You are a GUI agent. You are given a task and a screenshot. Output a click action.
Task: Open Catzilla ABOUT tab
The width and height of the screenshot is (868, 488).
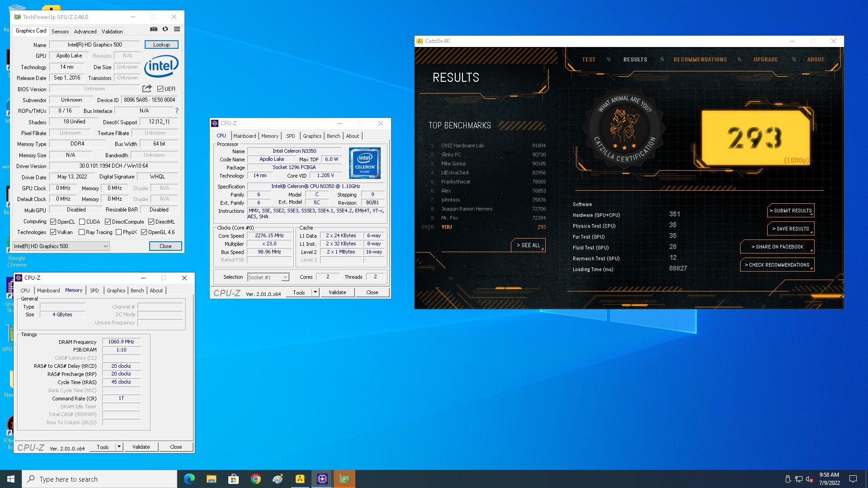coord(816,60)
